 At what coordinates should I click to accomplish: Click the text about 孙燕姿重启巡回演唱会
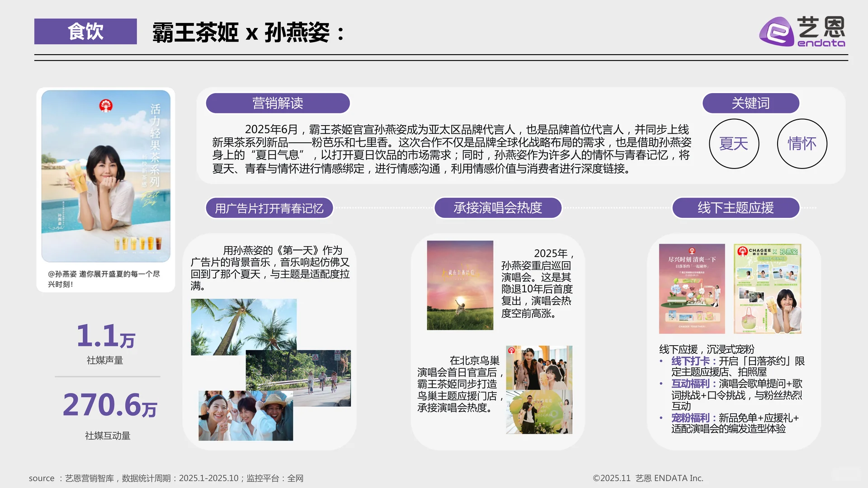point(537,283)
